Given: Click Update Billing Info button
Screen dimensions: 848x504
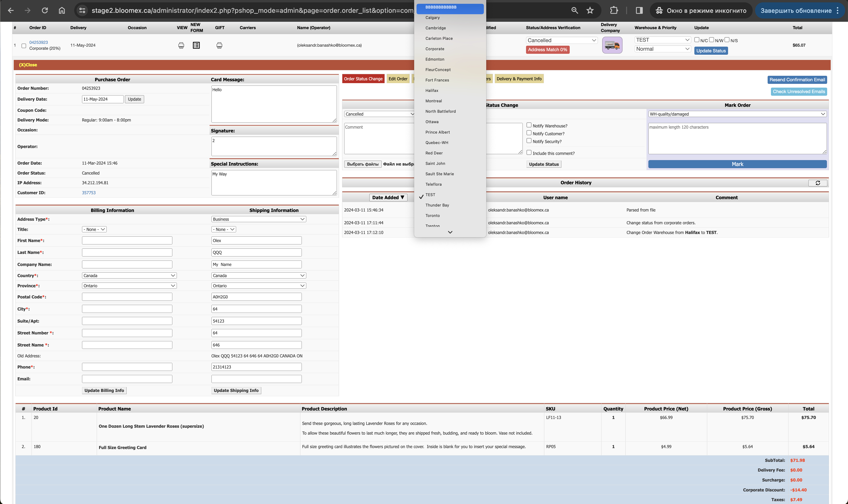Looking at the screenshot, I should [104, 391].
